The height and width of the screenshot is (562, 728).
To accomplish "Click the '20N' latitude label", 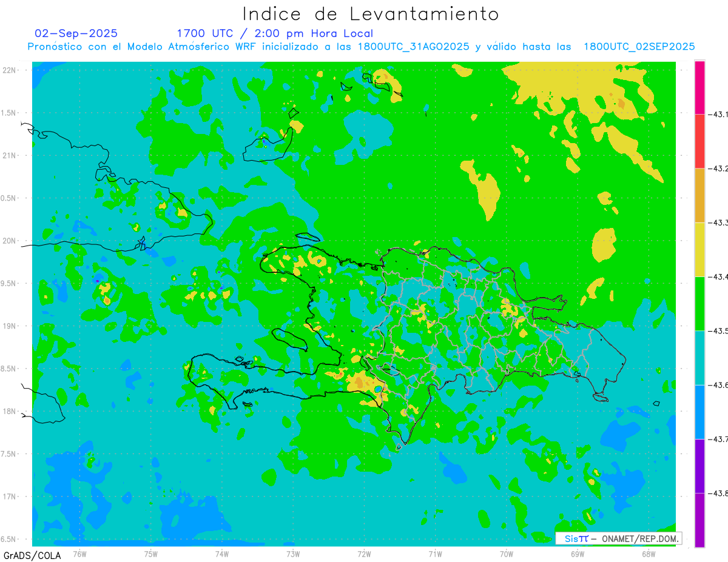I will tap(10, 241).
